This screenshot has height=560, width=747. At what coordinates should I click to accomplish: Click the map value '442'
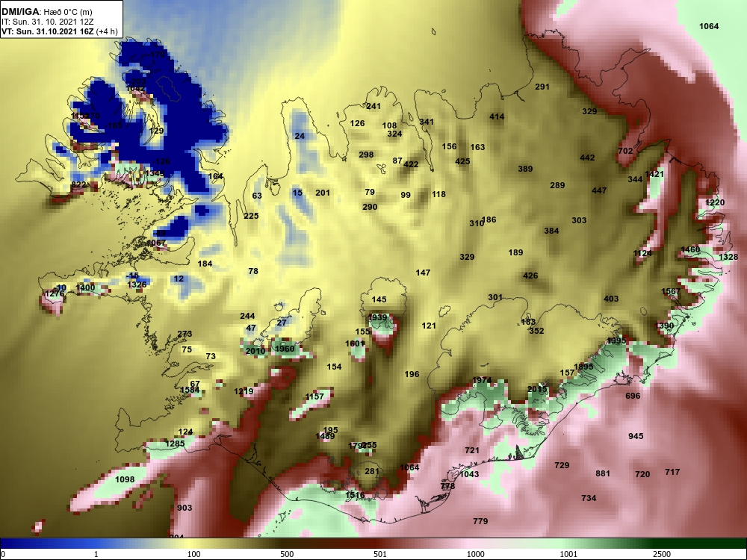(587, 157)
